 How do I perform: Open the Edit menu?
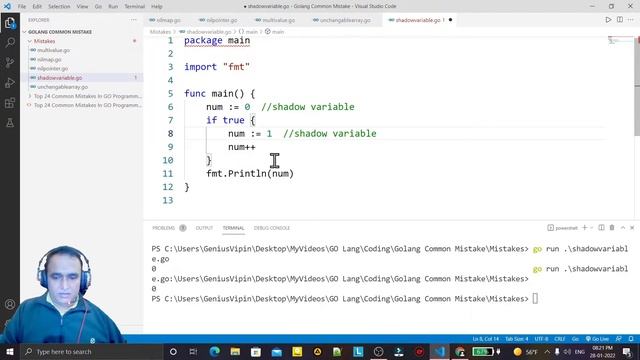click(x=37, y=7)
